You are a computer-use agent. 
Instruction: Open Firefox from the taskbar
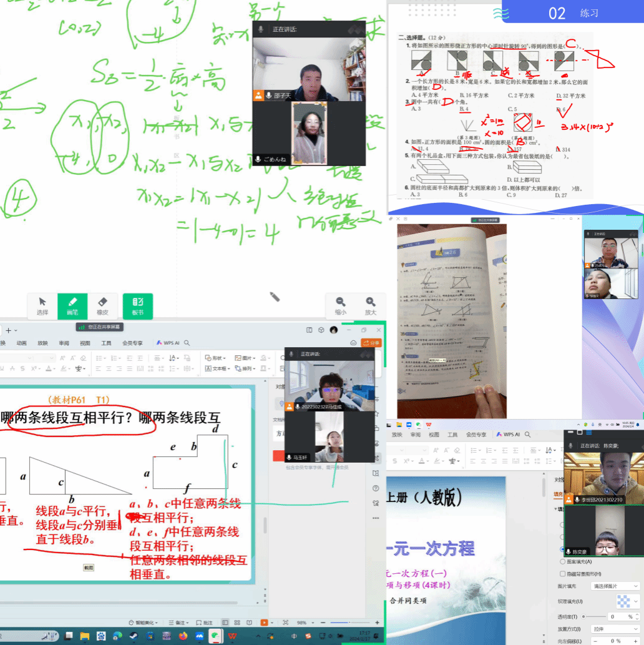183,636
